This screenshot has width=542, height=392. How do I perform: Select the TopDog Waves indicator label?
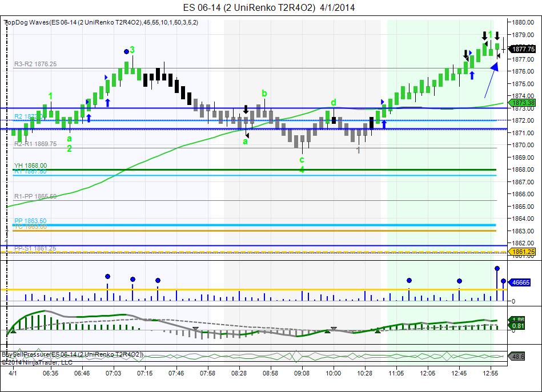(x=101, y=22)
